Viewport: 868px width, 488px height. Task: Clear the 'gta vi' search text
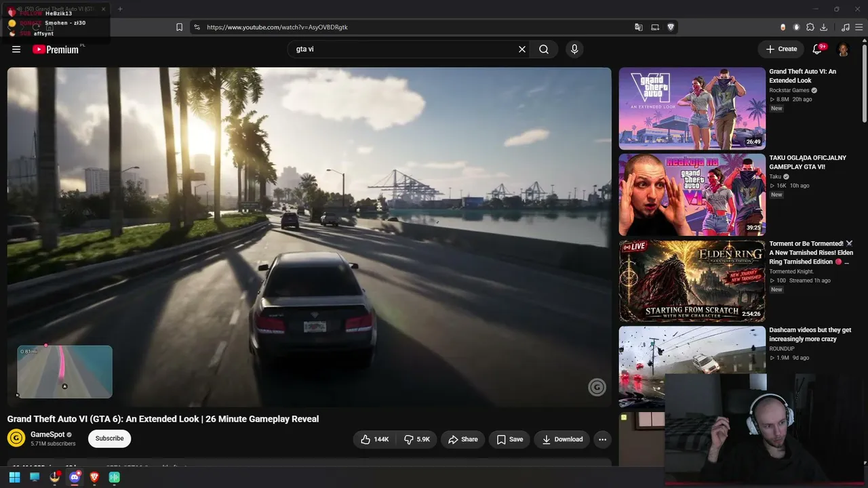522,49
